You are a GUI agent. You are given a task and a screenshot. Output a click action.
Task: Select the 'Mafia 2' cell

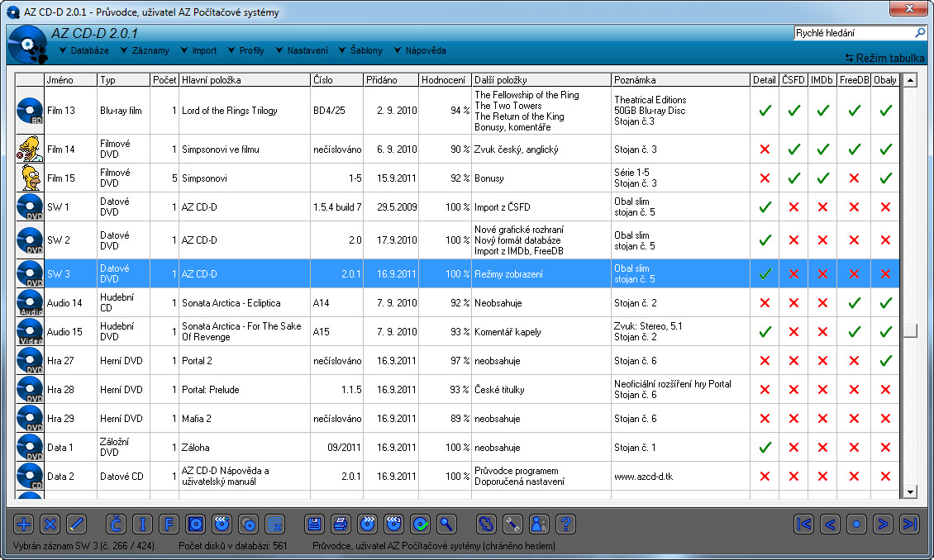(x=245, y=419)
